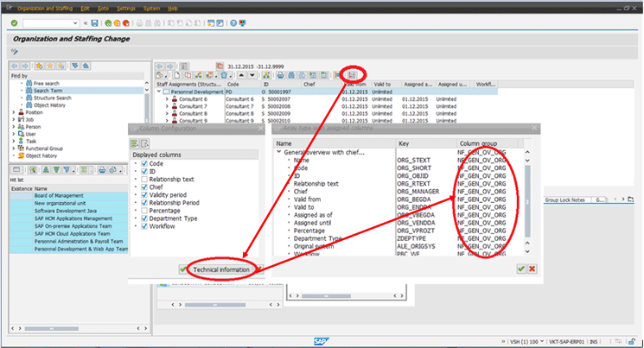Expand the Position node in Find by
This screenshot has height=348, width=644.
tap(13, 112)
